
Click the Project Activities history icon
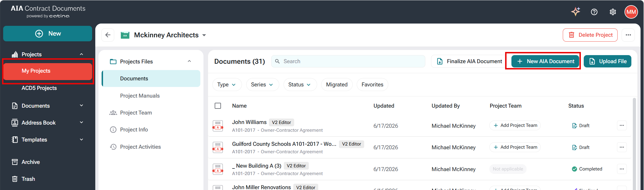tap(113, 147)
